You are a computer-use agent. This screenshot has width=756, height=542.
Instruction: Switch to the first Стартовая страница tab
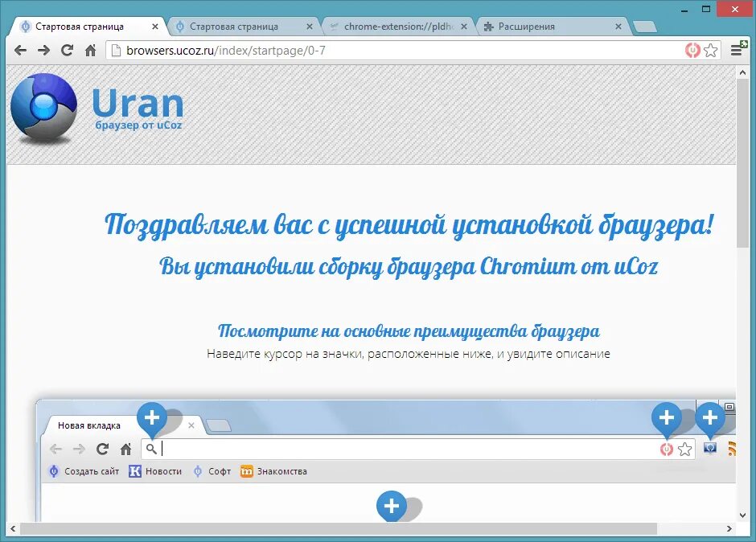coord(87,27)
